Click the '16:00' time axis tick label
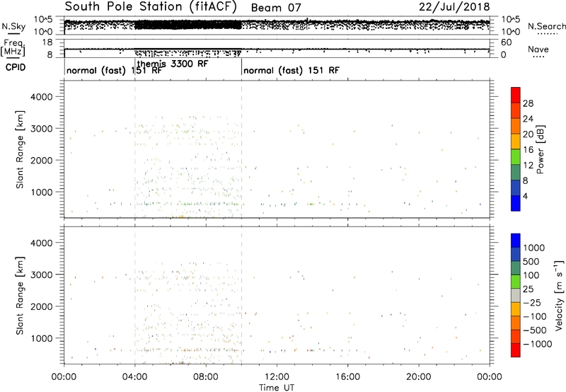This screenshot has height=392, width=566. pos(347,377)
